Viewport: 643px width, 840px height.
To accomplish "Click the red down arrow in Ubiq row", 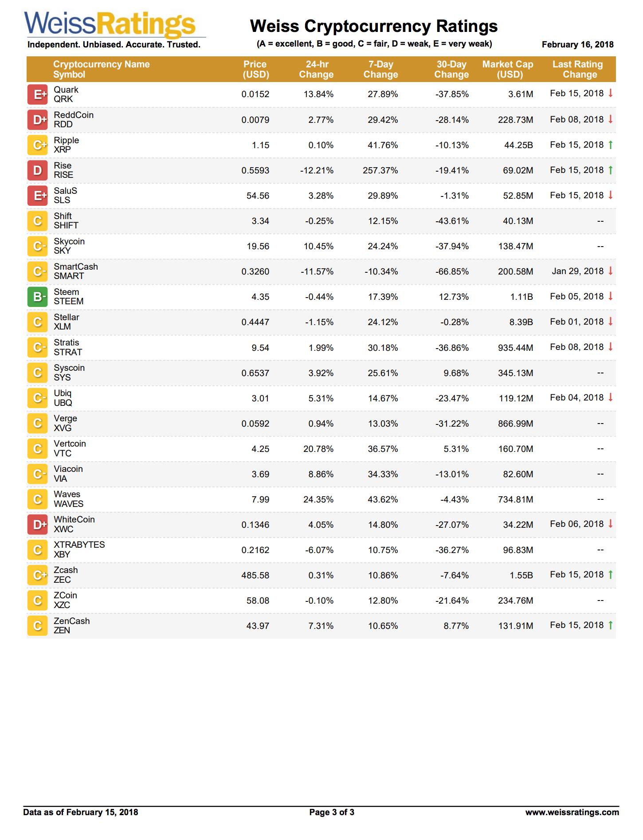I will 611,397.
